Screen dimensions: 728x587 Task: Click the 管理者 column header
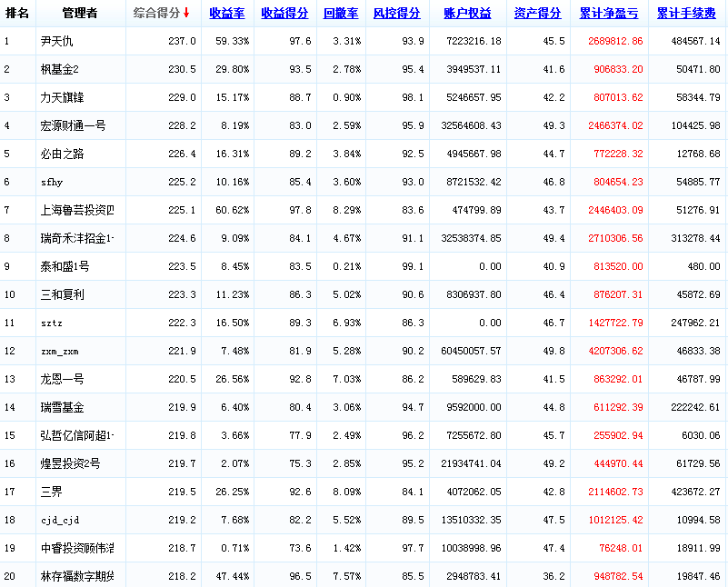pyautogui.click(x=80, y=13)
